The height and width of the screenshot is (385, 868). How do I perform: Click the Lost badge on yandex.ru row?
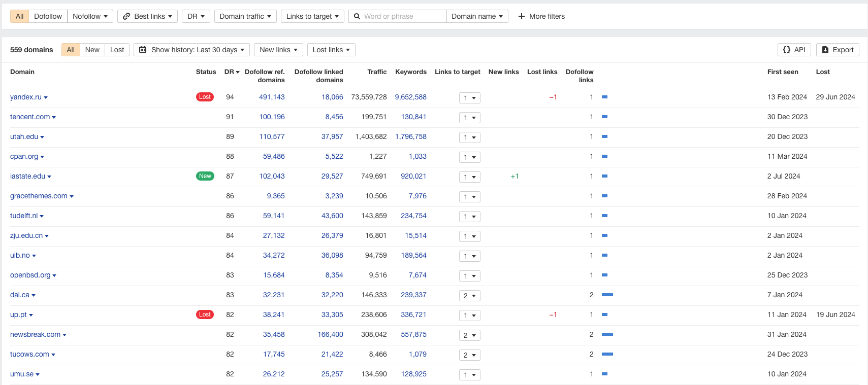click(205, 97)
